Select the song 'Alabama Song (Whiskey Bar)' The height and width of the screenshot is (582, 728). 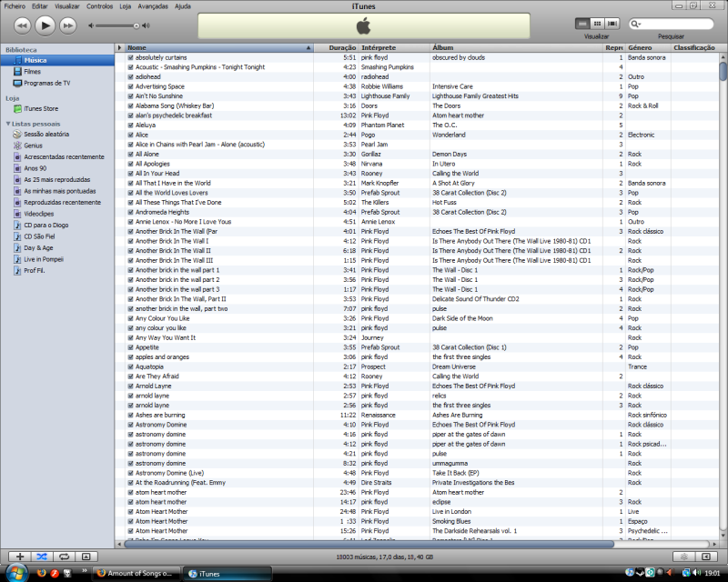175,105
